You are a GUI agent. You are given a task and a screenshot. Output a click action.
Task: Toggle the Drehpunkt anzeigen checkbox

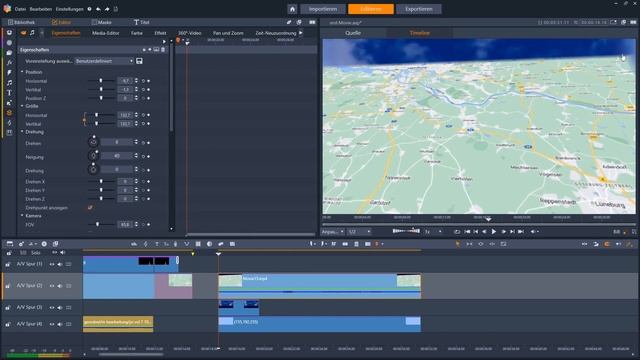click(90, 208)
